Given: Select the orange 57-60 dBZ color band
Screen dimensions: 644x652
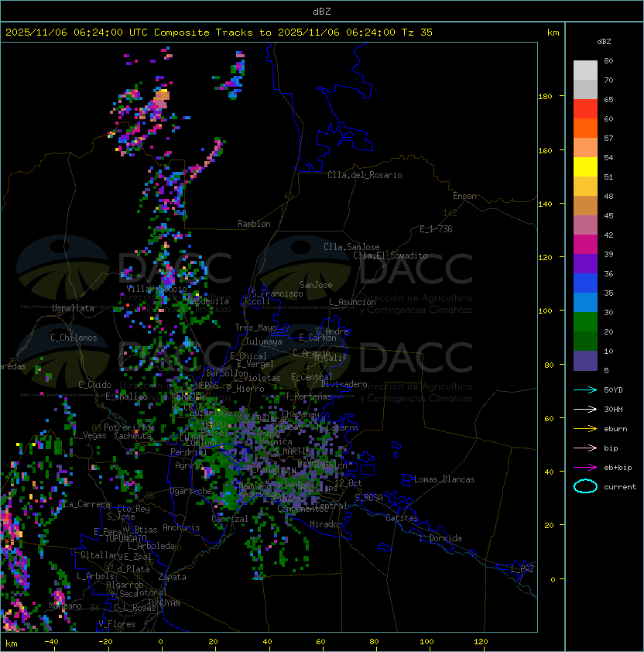Looking at the screenshot, I should (x=585, y=128).
